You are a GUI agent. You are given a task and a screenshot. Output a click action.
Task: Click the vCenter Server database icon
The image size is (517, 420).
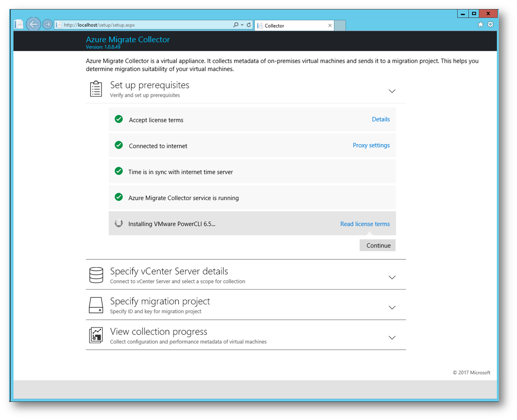pos(96,275)
